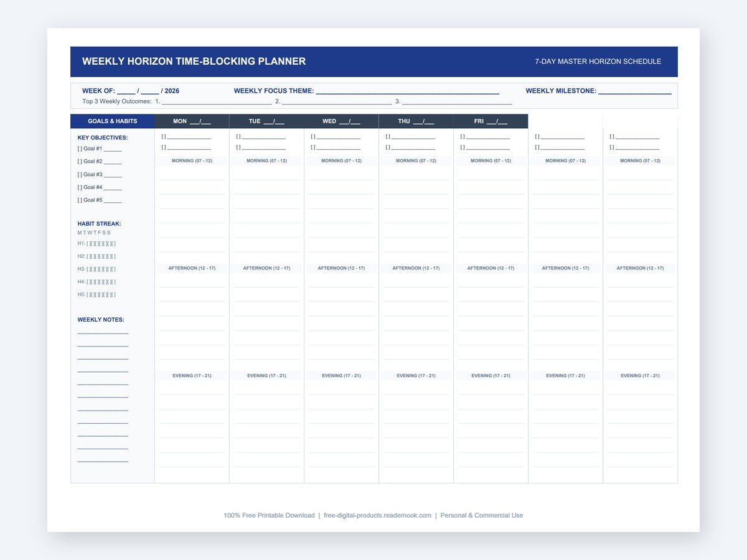The width and height of the screenshot is (747, 560).
Task: Click 'MORNING (07 - 12)' under THU
Action: click(416, 161)
